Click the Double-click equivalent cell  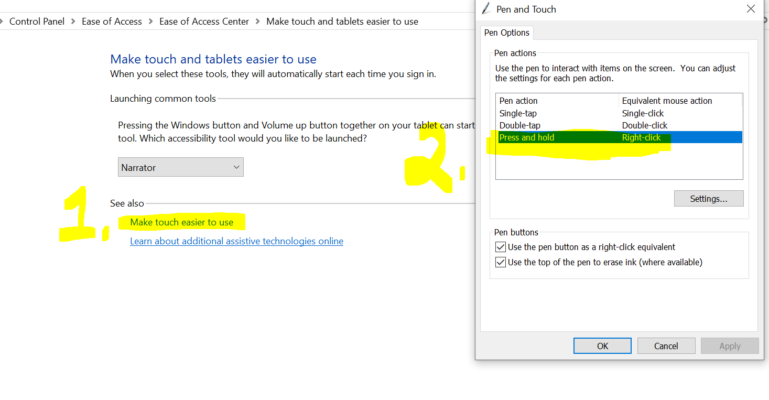pyautogui.click(x=644, y=125)
